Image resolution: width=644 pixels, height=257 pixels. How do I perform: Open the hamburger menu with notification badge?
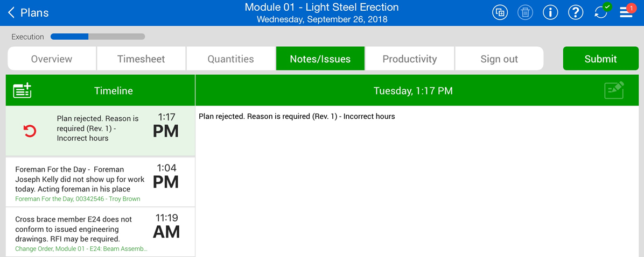pyautogui.click(x=626, y=12)
